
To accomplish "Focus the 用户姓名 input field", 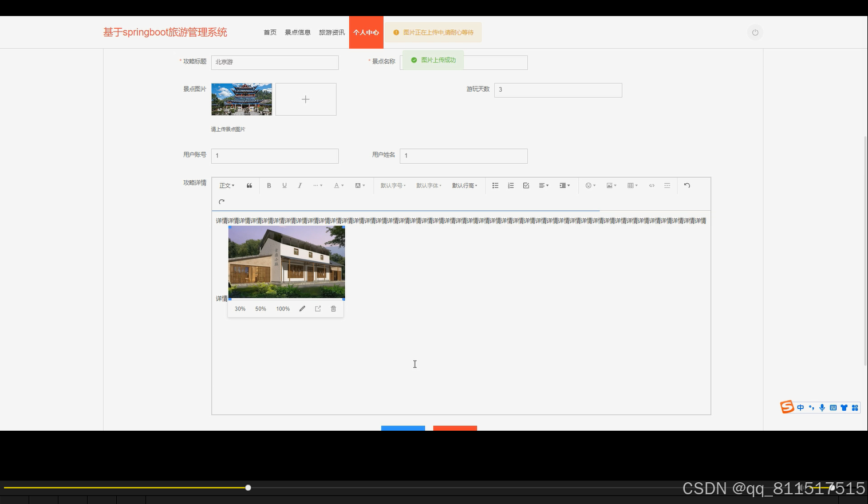I will tap(464, 156).
